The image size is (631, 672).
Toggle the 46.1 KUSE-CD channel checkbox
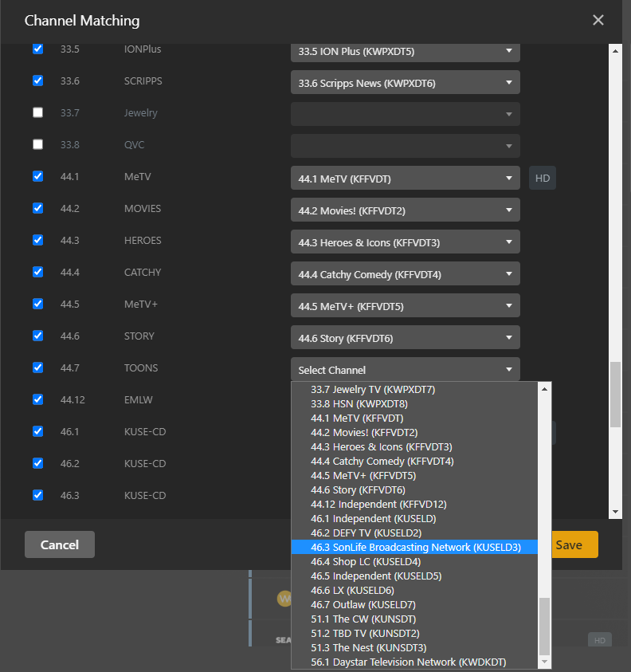point(37,431)
